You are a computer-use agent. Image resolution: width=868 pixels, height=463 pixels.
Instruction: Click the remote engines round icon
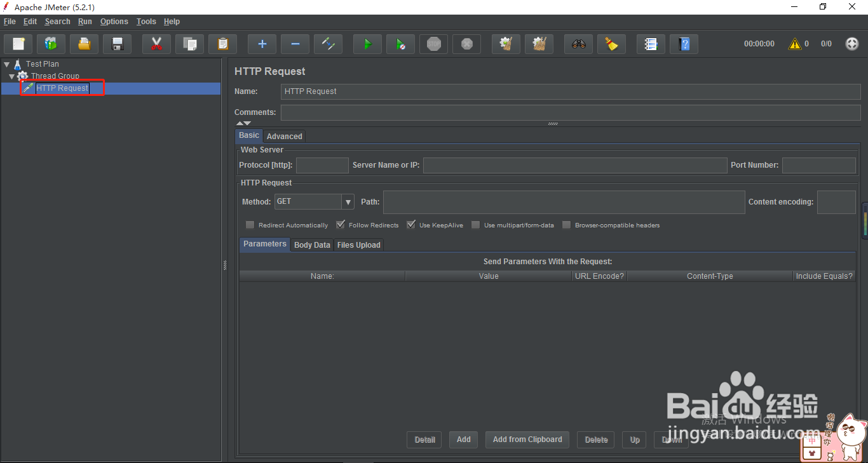point(852,44)
